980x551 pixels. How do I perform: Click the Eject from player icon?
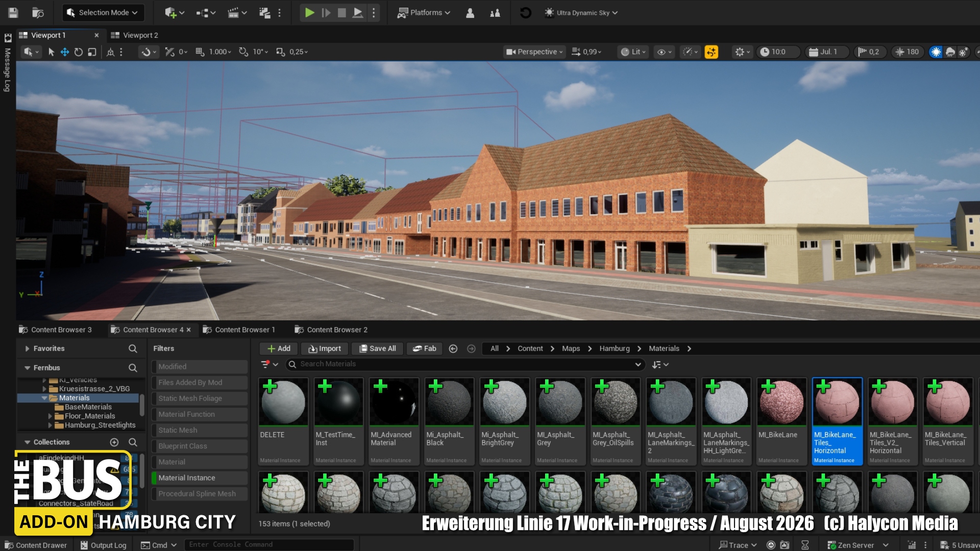point(358,13)
